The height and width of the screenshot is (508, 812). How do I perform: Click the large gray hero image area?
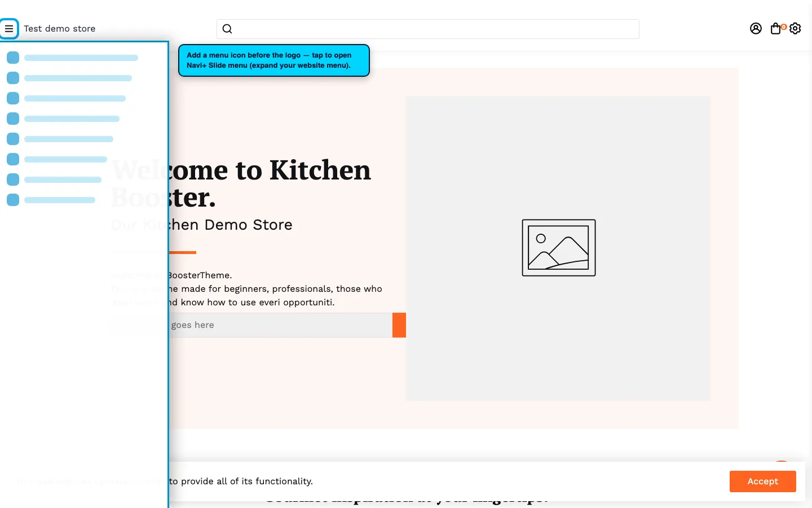[558, 248]
